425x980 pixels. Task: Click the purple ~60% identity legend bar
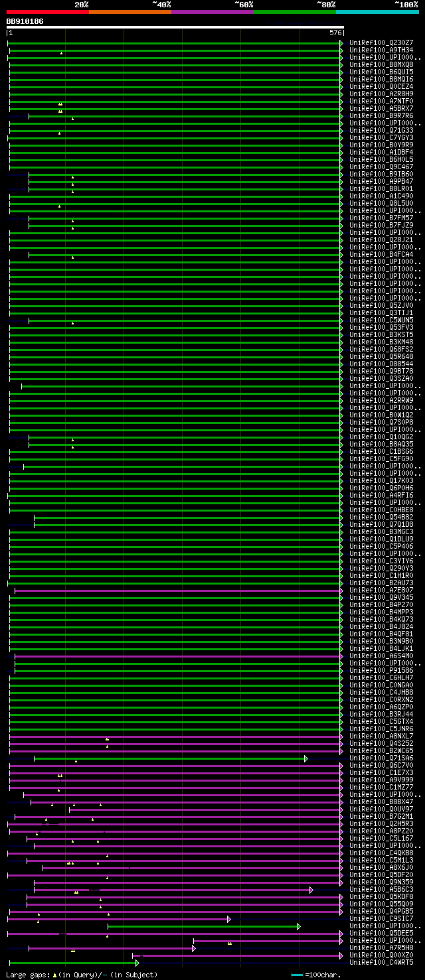coord(212,12)
